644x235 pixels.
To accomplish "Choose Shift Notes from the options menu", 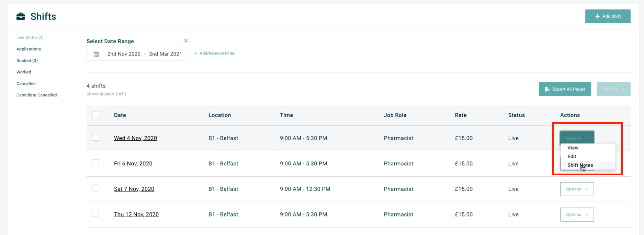I will (x=580, y=165).
